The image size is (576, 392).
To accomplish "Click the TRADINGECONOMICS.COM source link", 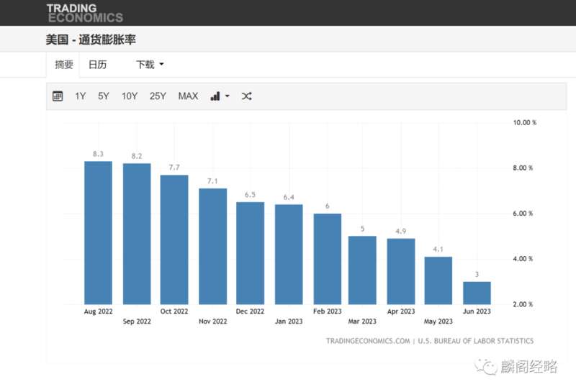I will point(368,341).
